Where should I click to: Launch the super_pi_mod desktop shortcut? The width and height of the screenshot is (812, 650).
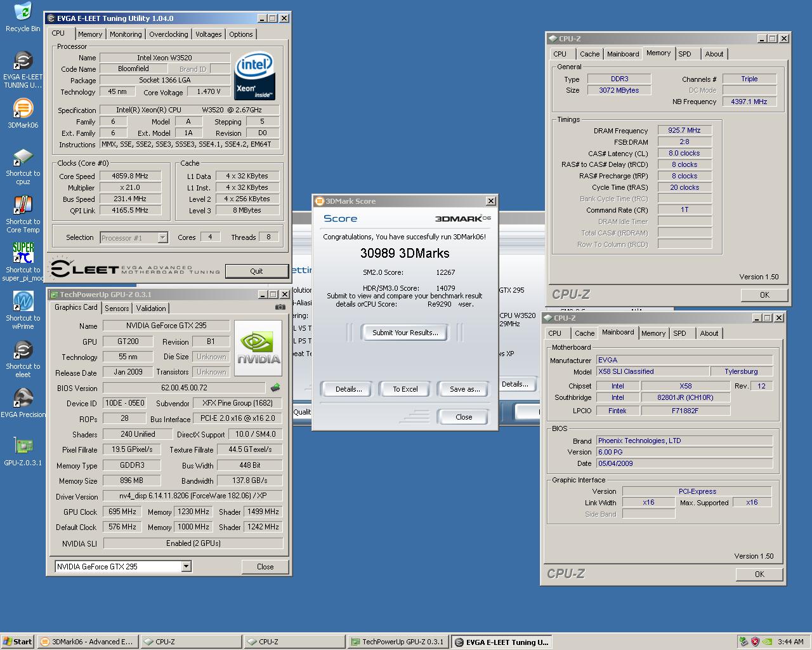pos(23,262)
